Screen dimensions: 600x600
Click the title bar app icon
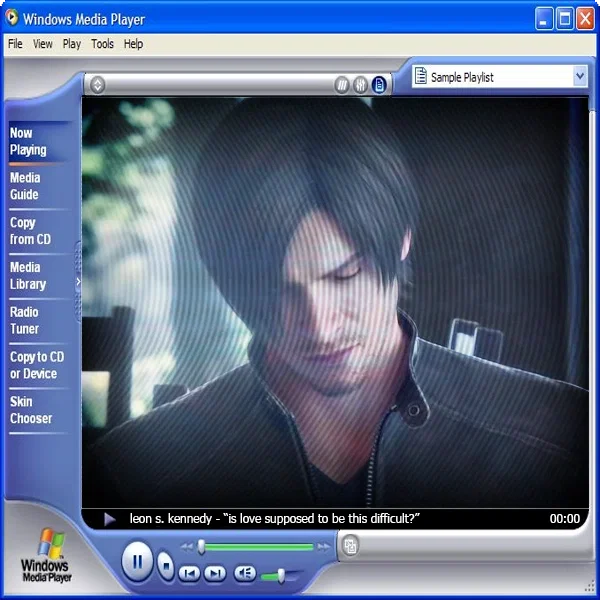pos(12,18)
